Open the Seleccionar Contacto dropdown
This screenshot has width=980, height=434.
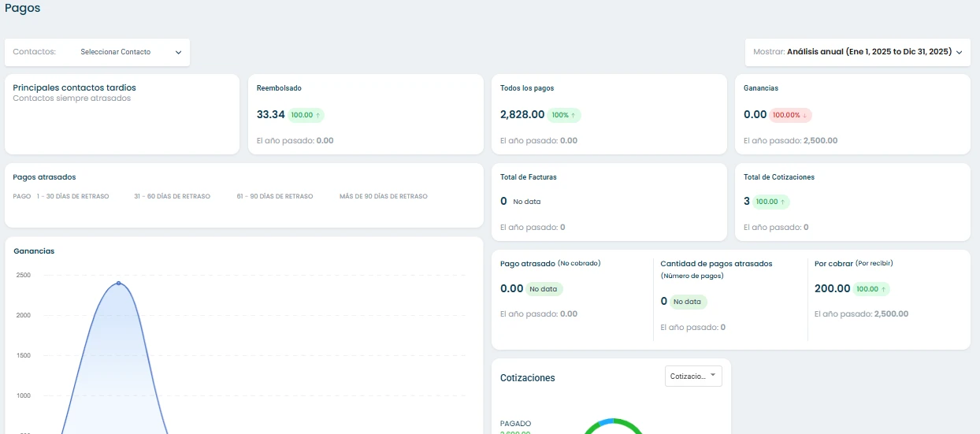click(x=131, y=52)
